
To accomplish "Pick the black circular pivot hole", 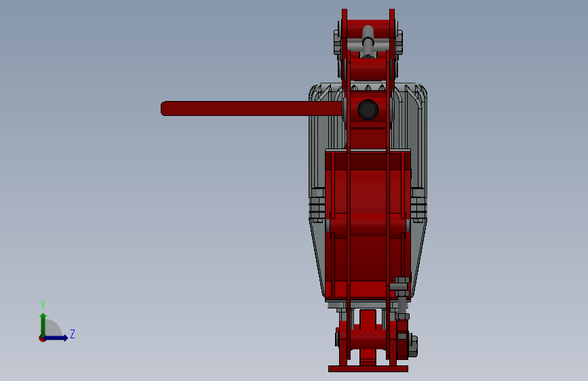I will [x=368, y=110].
